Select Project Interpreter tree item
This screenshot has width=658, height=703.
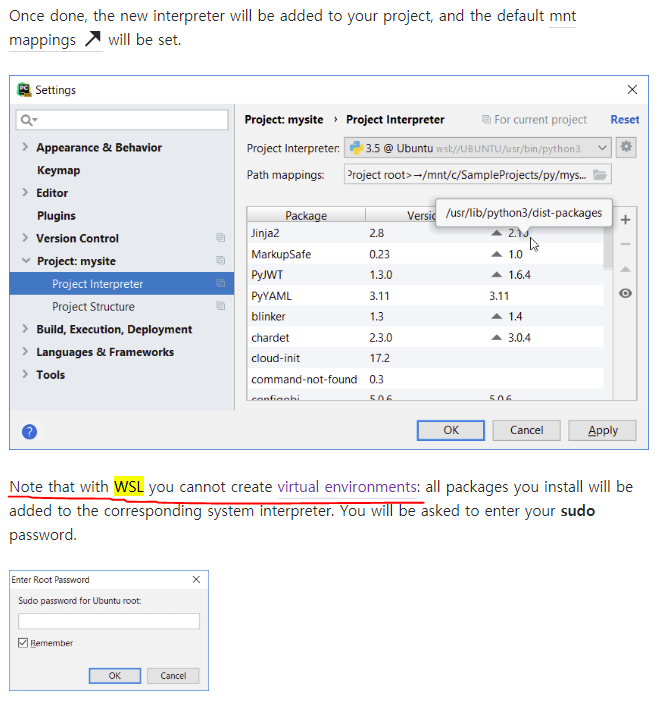122,283
